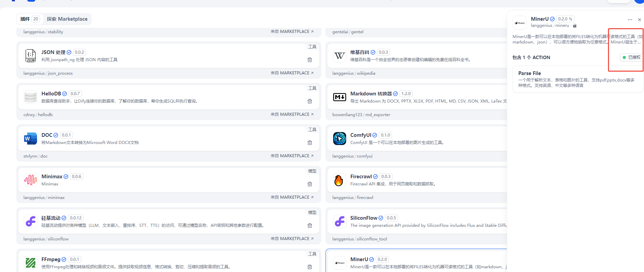This screenshot has width=644, height=272.
Task: Open Marketplace link under DOC plugin
Action: click(292, 156)
